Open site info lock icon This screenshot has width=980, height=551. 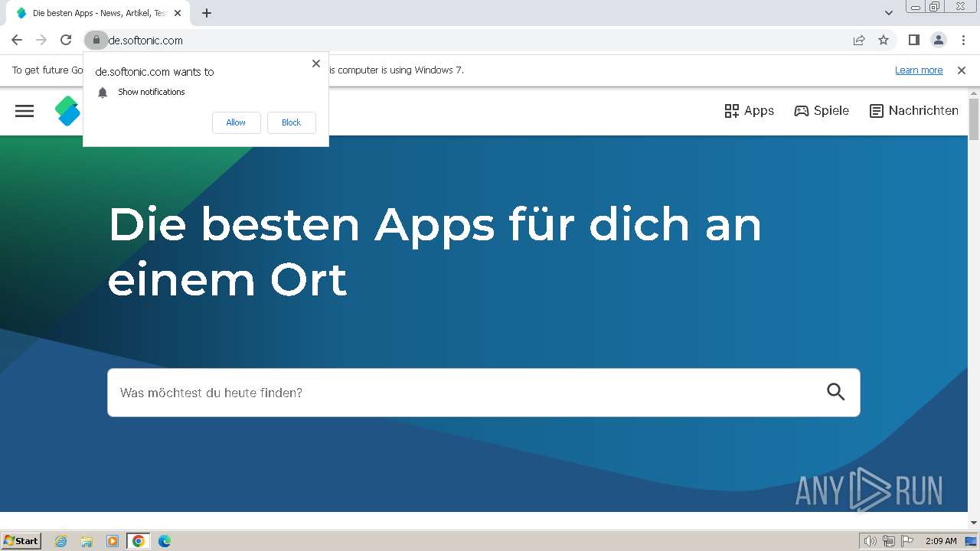tap(96, 40)
